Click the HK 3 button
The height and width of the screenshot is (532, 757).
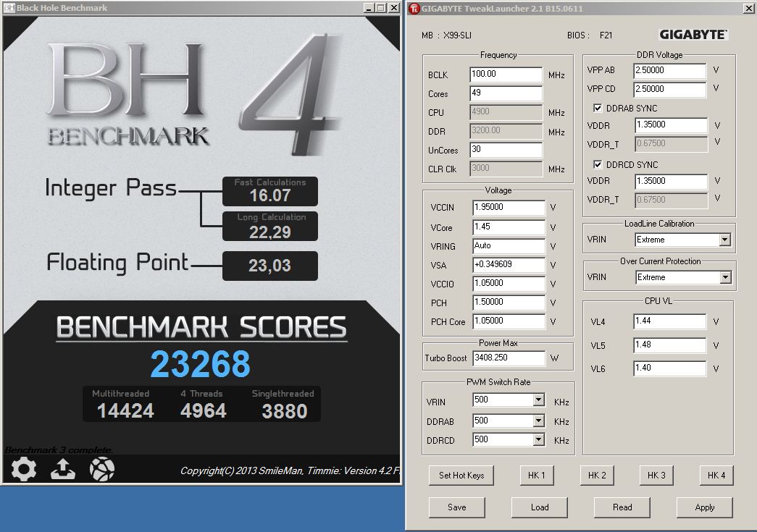click(x=656, y=475)
